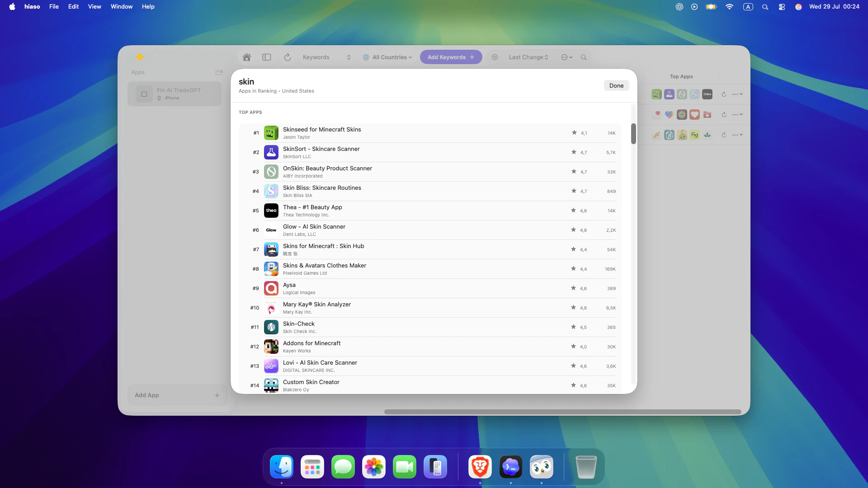868x488 pixels.
Task: Click the Mary Kay Skin Analyzer icon
Action: [271, 308]
